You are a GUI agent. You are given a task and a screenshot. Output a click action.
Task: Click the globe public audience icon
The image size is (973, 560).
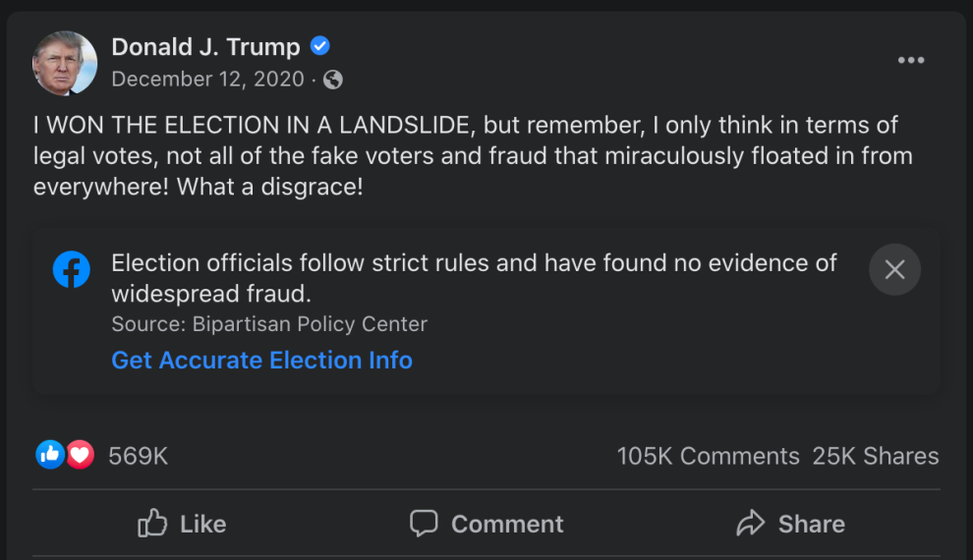tap(333, 80)
